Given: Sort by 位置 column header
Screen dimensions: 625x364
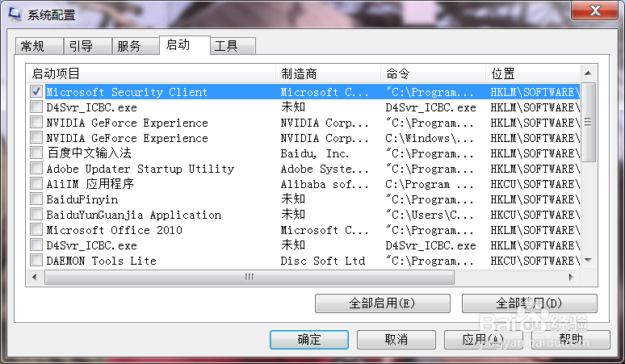Looking at the screenshot, I should pyautogui.click(x=533, y=73).
